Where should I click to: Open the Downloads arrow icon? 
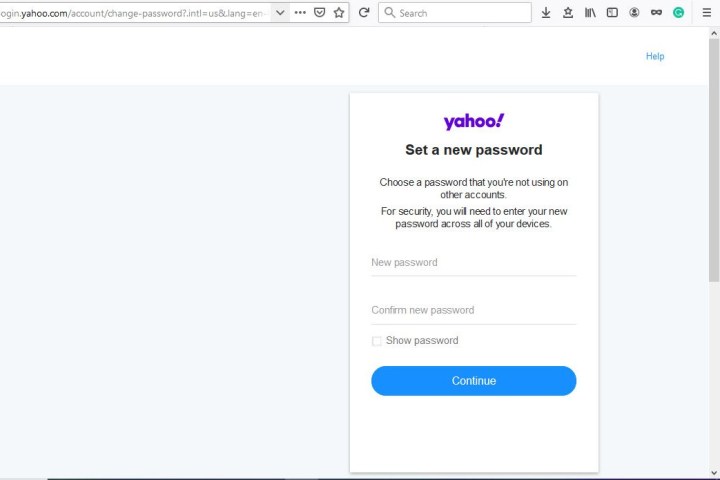(546, 13)
